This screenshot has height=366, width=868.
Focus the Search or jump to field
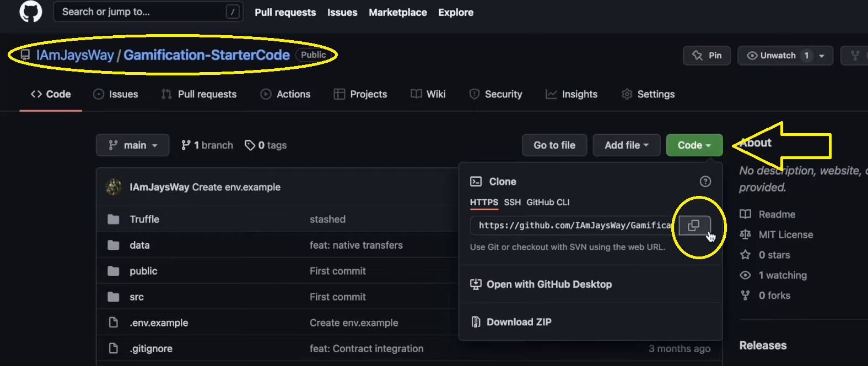tap(148, 12)
